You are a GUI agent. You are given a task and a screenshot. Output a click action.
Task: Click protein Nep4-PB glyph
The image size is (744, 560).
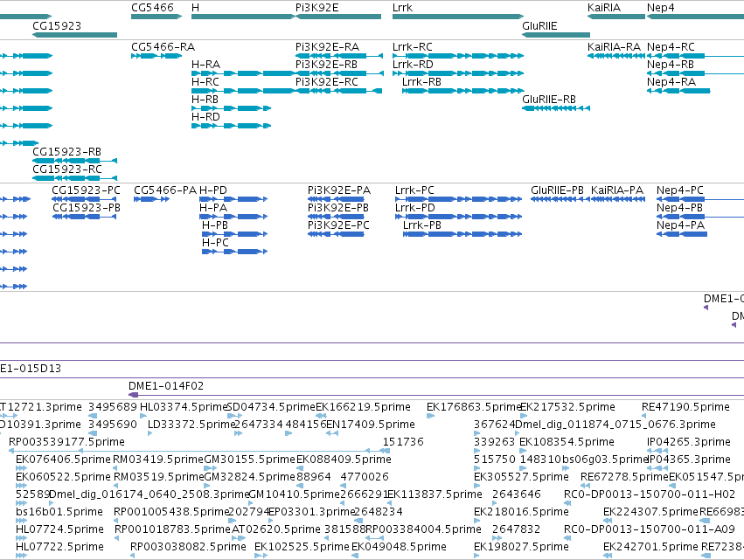tap(700, 217)
